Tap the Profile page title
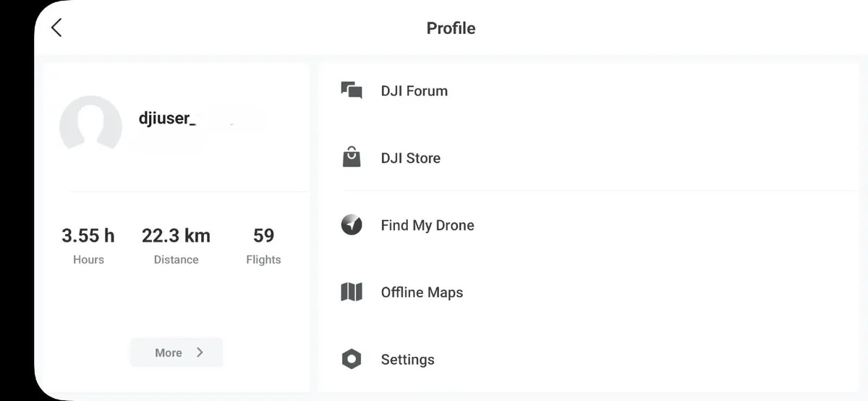 point(451,28)
